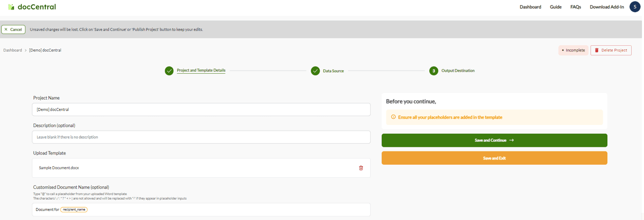Go to FAQs
Viewport: 644px width, 220px height.
(575, 7)
